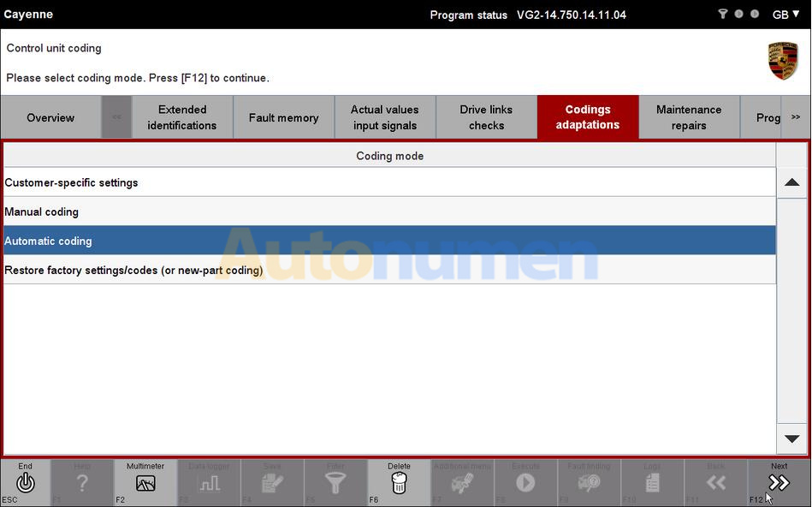Open Extended identifications tab
812x507 pixels.
coord(182,117)
